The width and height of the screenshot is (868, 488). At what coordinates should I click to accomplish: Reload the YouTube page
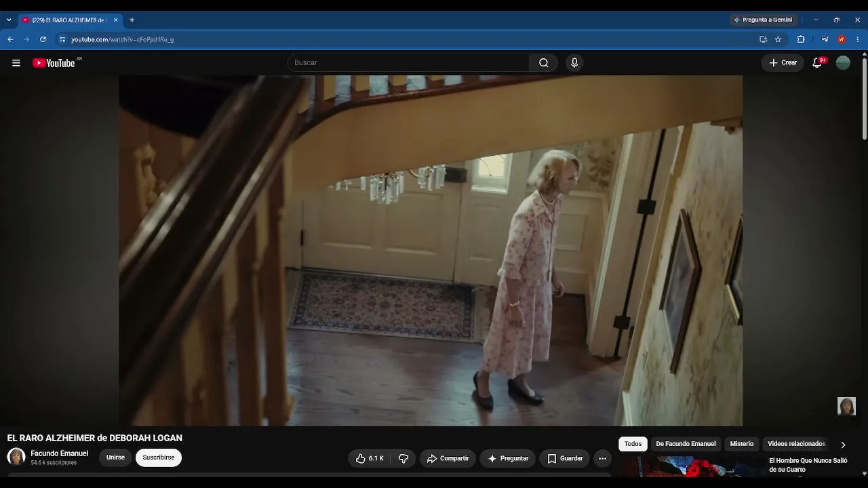tap(43, 39)
